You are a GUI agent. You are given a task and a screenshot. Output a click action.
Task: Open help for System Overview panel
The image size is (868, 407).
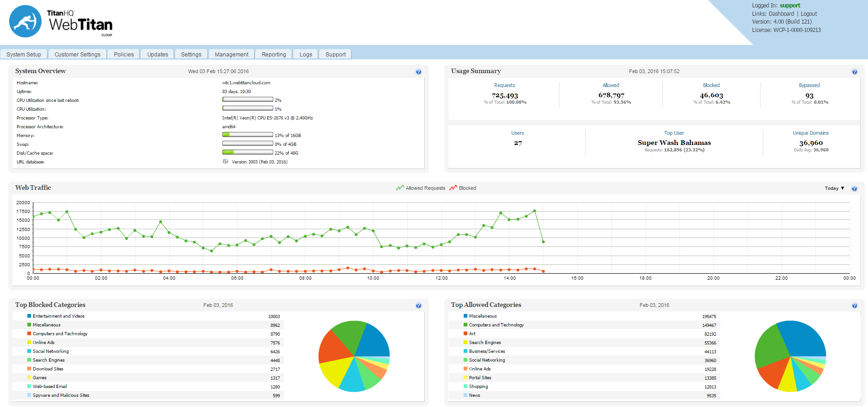click(x=418, y=72)
